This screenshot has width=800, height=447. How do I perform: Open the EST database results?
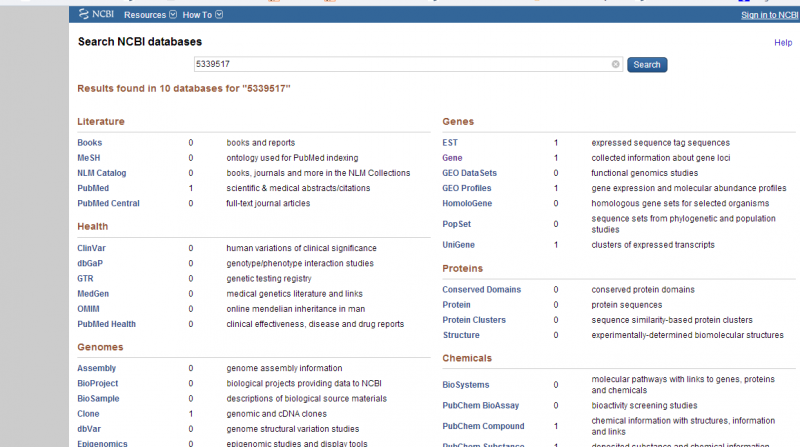(x=450, y=143)
